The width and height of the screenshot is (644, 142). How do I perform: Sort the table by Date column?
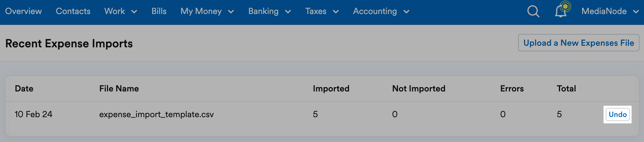coord(24,89)
